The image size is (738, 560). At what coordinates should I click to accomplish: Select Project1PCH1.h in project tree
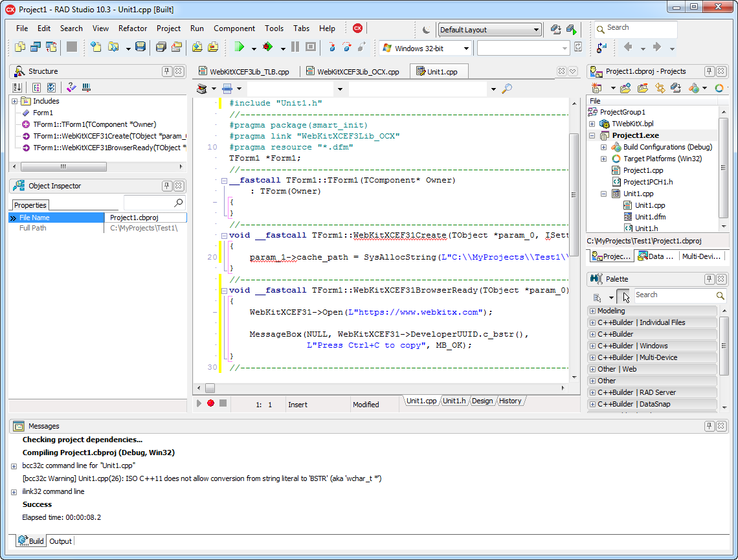click(x=647, y=182)
